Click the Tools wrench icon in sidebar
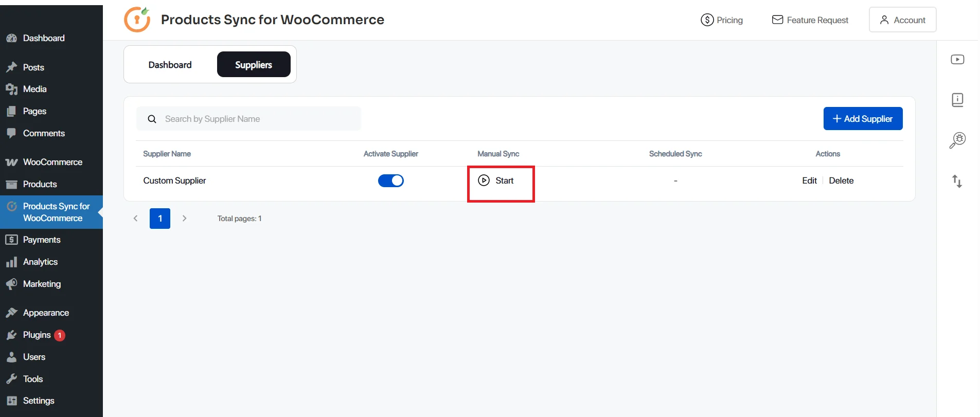Viewport: 980px width, 417px height. pyautogui.click(x=11, y=379)
